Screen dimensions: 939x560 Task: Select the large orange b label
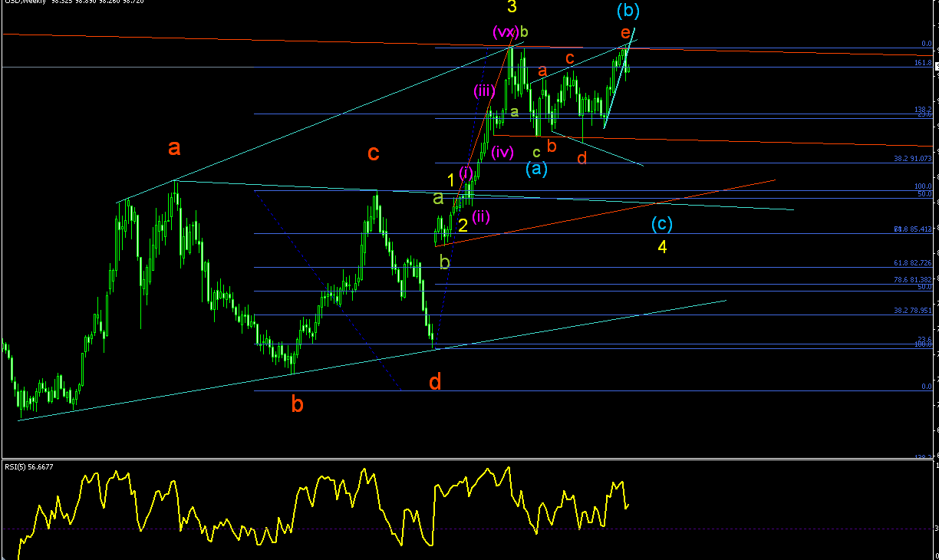point(297,404)
